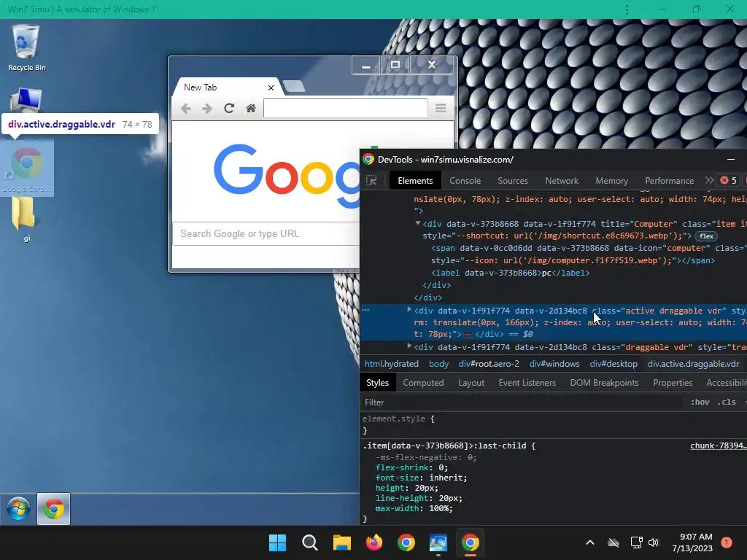Toggle the .cls class editor
Screen dimensions: 747x560
tap(727, 402)
